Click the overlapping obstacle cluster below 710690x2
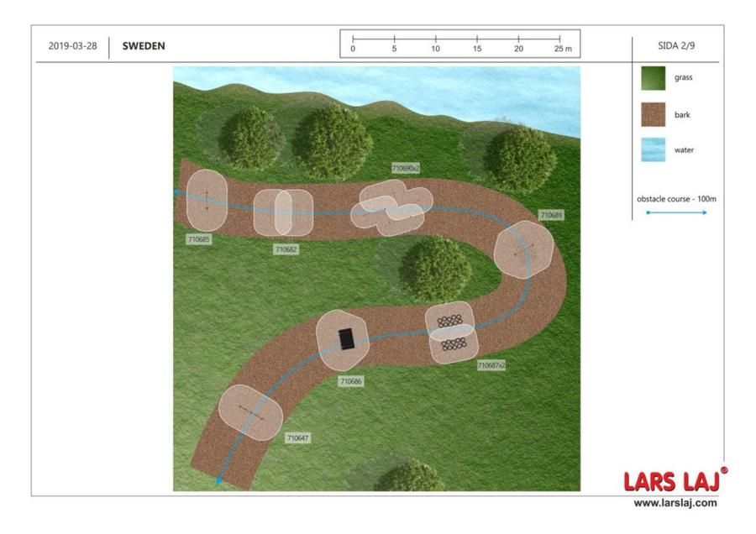The image size is (756, 534). 391,210
